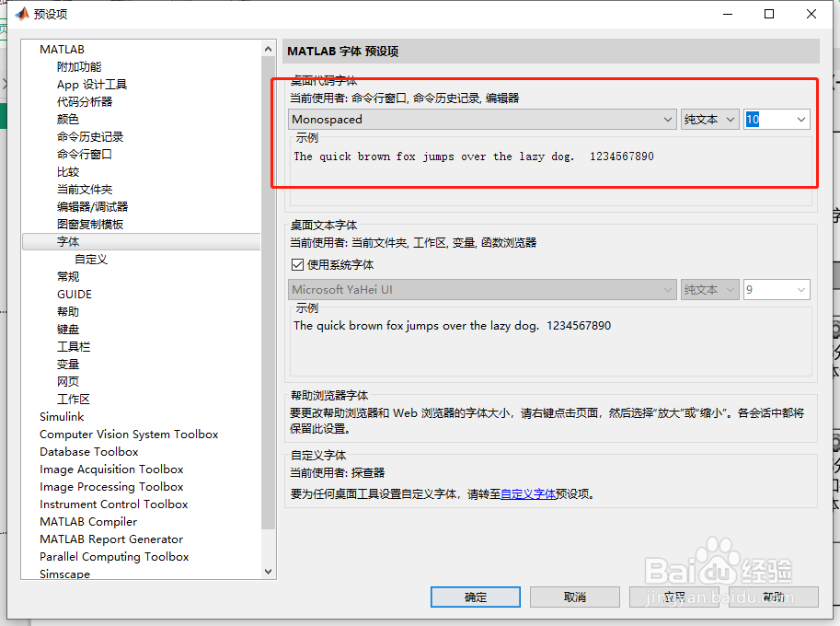Open 命令行窗口 preferences
Screen dimensions: 840x626
click(85, 155)
